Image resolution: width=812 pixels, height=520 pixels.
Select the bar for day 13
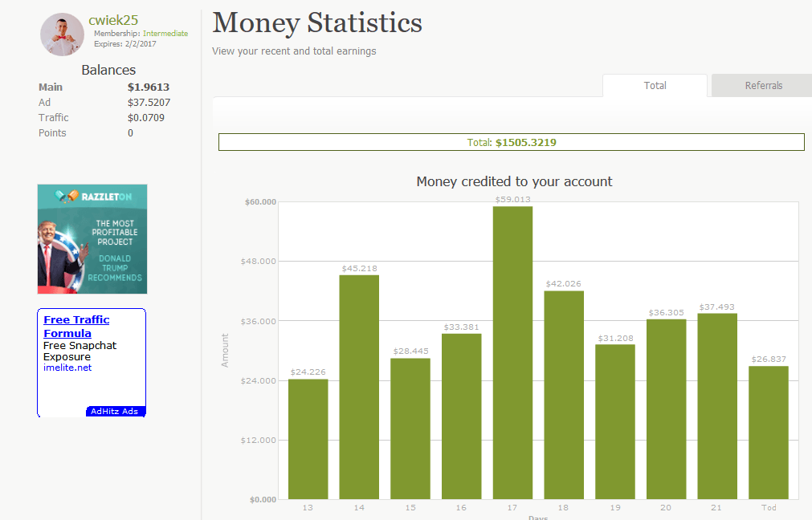point(308,439)
